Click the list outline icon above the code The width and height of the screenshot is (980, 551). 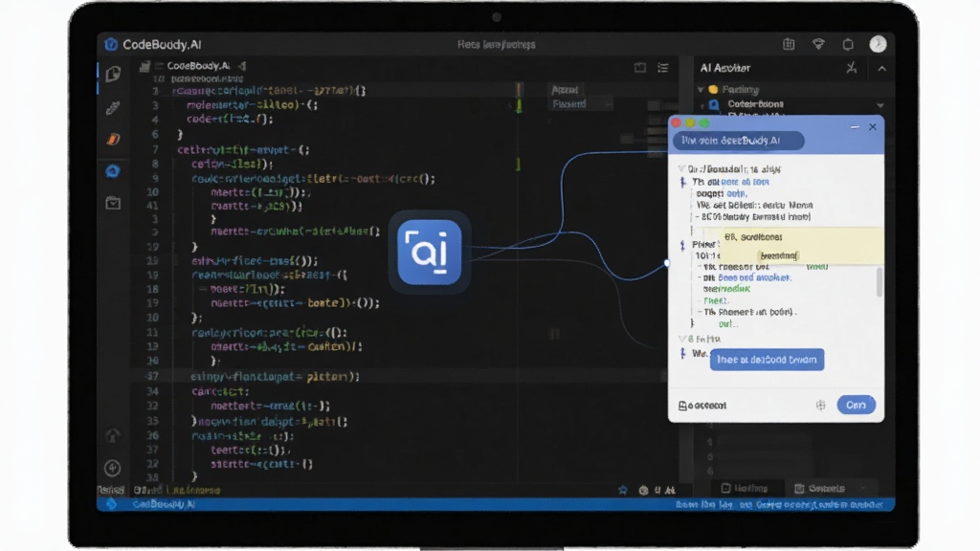tap(663, 68)
